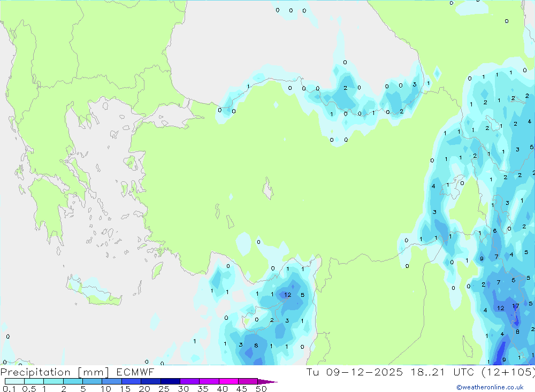Click the 45–50 mm legend color segment

point(248,381)
